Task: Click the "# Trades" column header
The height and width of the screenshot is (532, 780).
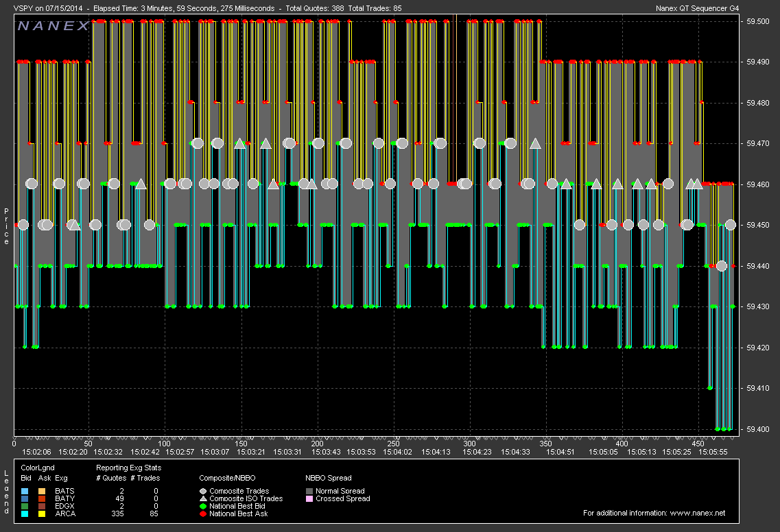Action: [x=145, y=479]
